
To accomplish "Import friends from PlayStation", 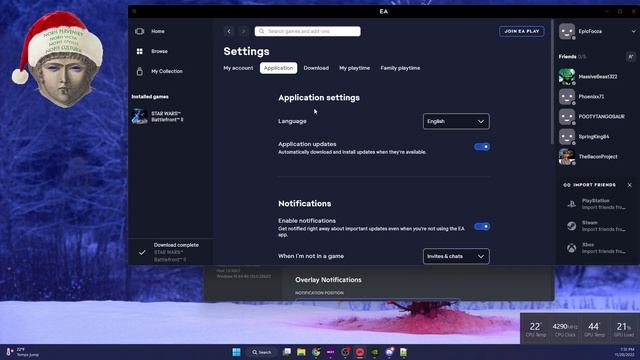I will [597, 204].
